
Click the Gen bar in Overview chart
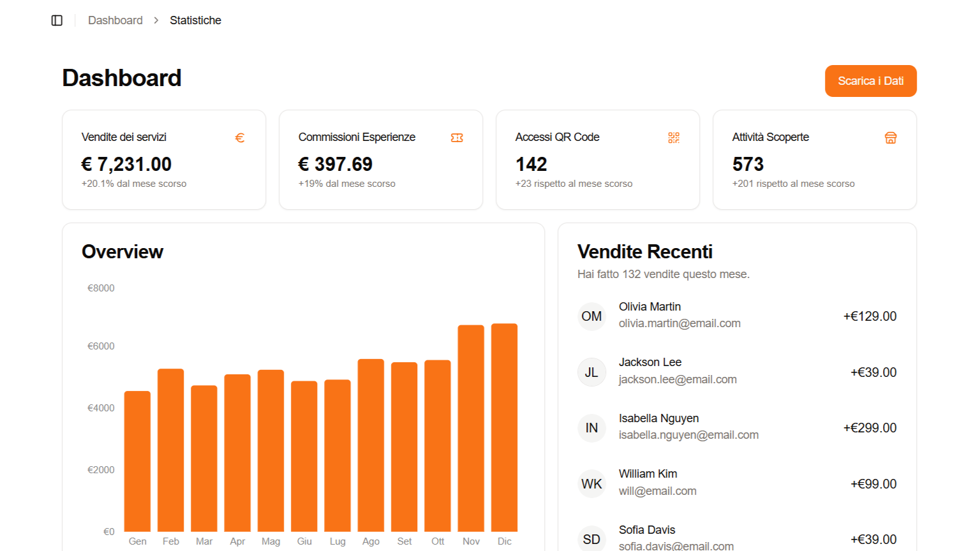137,461
